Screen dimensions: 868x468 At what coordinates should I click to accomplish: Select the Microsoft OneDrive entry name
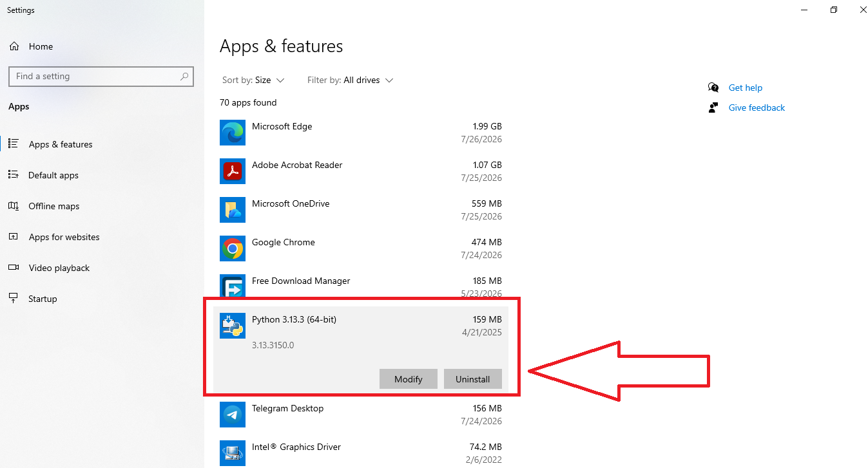(291, 203)
